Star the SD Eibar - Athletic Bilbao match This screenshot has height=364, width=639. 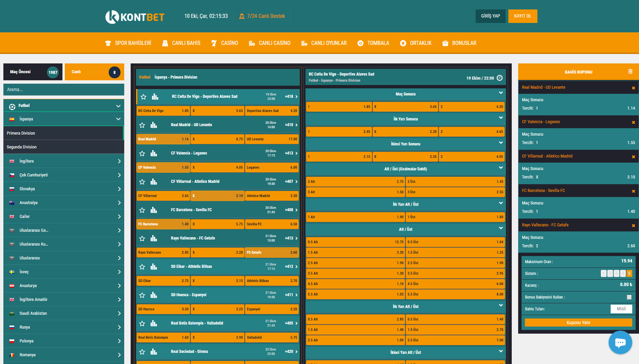tap(142, 267)
